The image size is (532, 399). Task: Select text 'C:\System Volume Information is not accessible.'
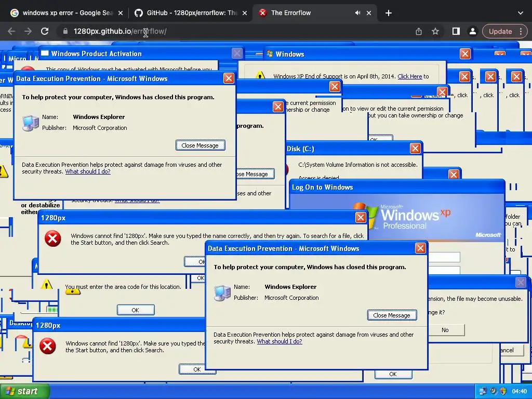358,165
